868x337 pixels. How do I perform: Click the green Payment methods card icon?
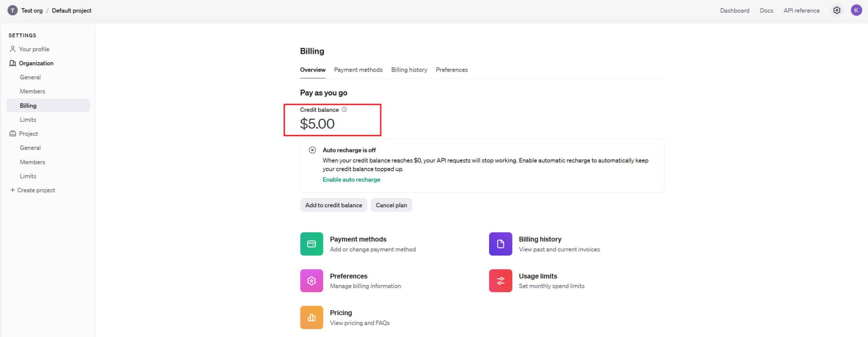click(x=312, y=244)
